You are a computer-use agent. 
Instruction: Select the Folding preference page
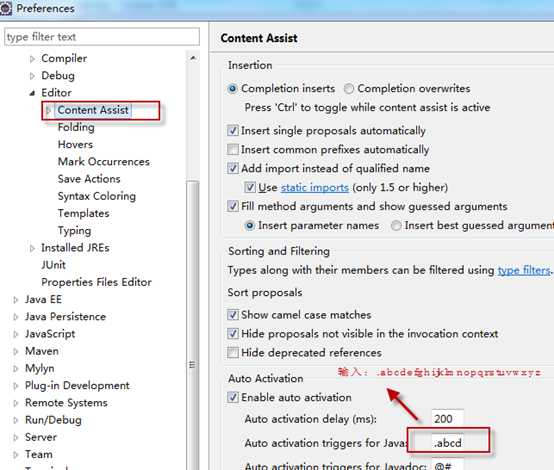[76, 127]
